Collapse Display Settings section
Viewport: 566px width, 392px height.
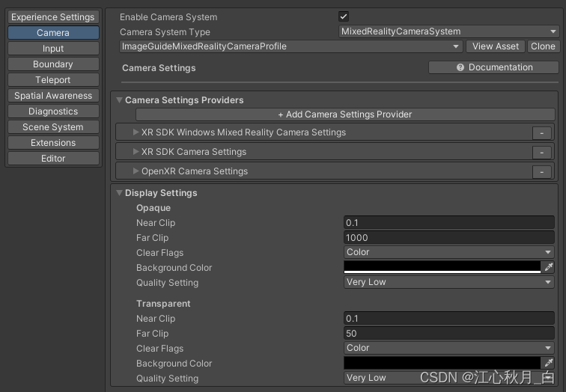[x=119, y=193]
